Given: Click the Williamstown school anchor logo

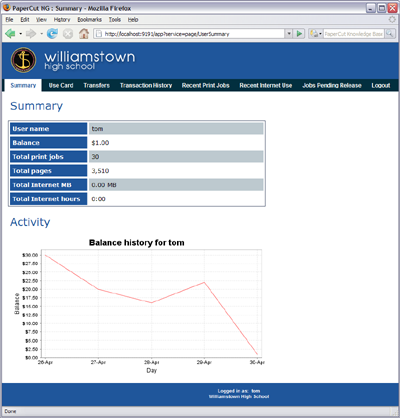Looking at the screenshot, I should click(23, 60).
